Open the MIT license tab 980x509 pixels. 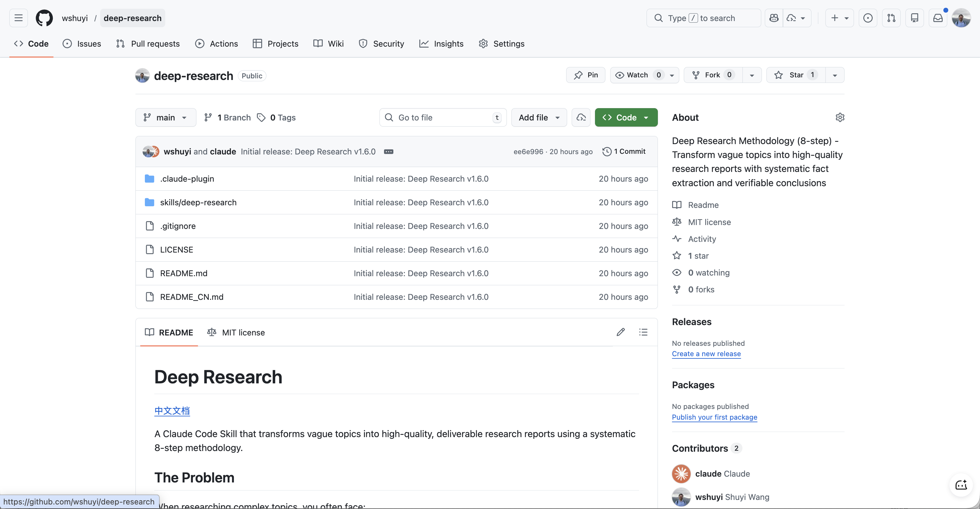pos(236,332)
